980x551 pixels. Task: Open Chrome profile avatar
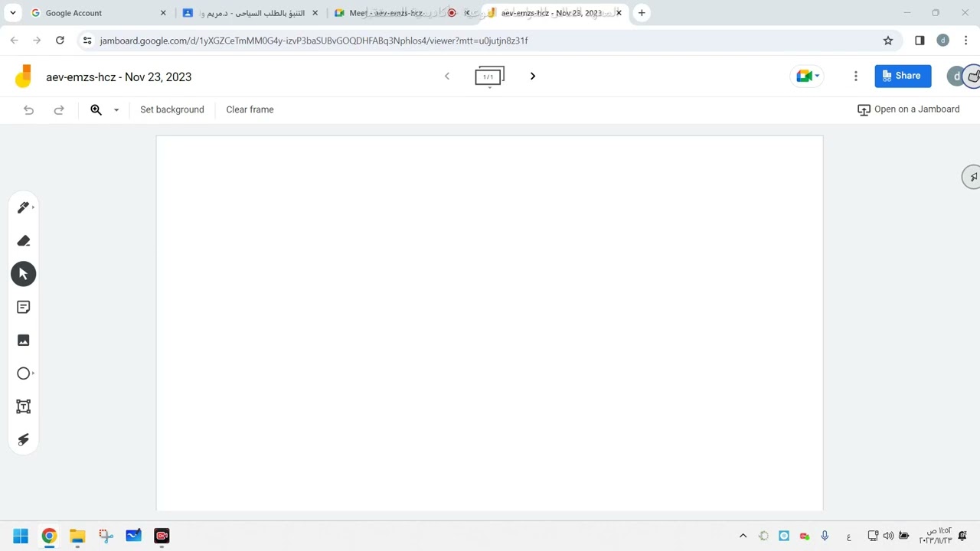coord(943,41)
